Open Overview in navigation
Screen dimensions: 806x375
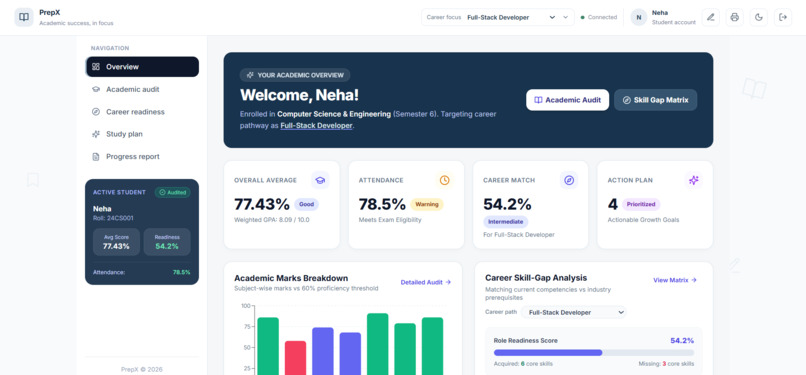(142, 67)
